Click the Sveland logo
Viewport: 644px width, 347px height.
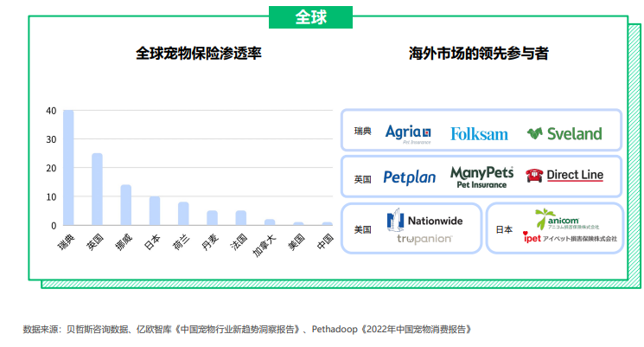pyautogui.click(x=564, y=133)
